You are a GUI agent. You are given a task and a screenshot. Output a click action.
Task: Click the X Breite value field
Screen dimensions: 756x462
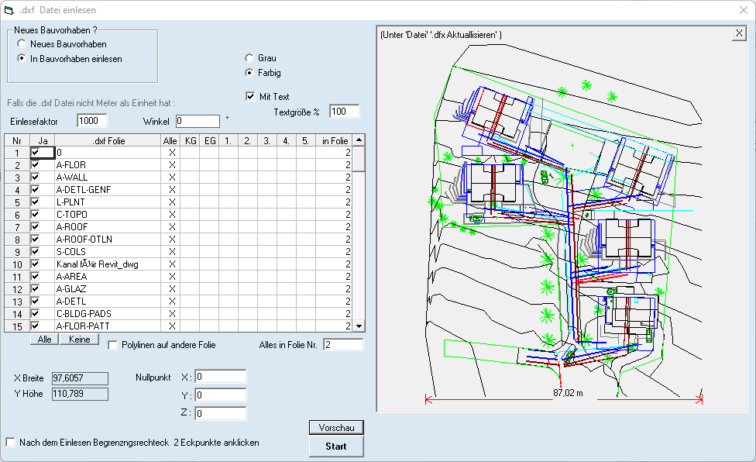click(x=80, y=378)
